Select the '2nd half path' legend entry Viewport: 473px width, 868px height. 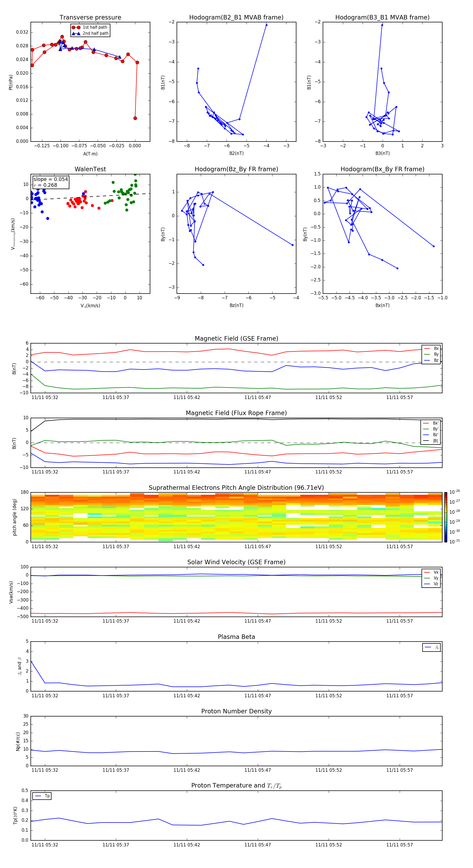tap(90, 33)
